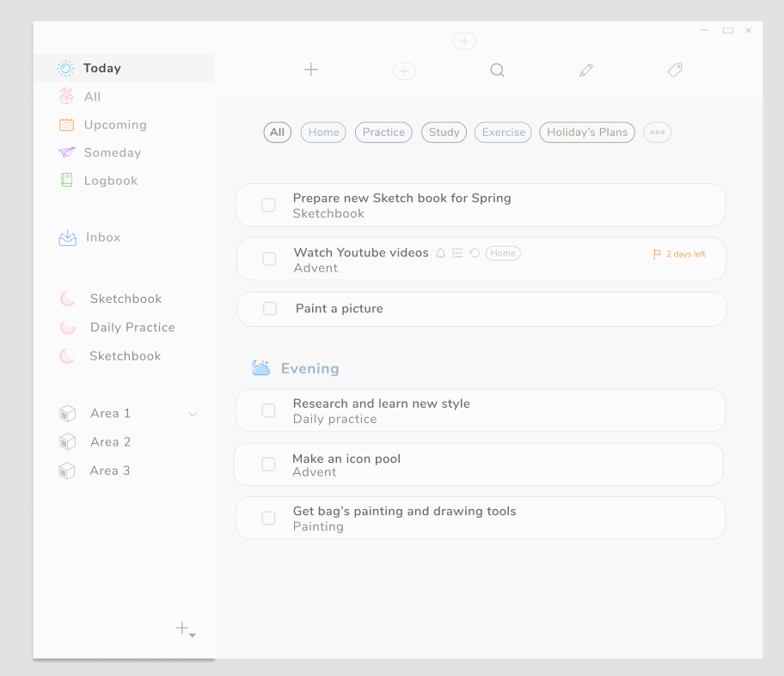
Task: Click the tag icon in the toolbar
Action: click(x=674, y=70)
